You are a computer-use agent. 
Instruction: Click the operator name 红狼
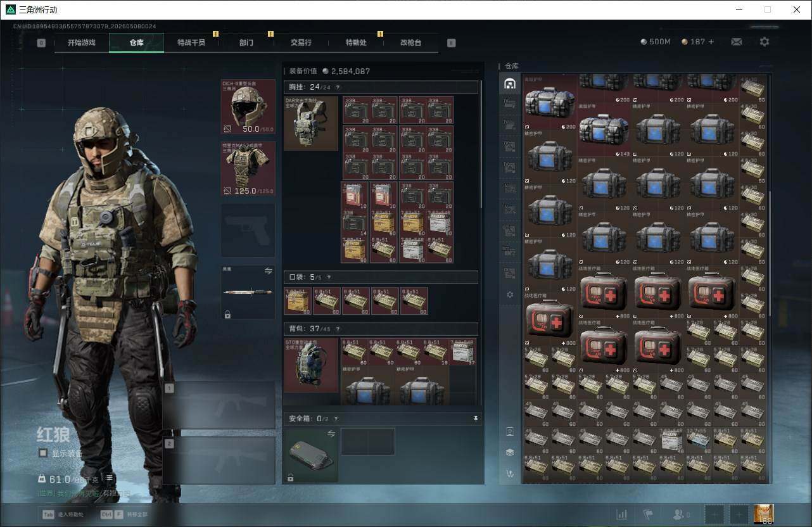coord(53,435)
